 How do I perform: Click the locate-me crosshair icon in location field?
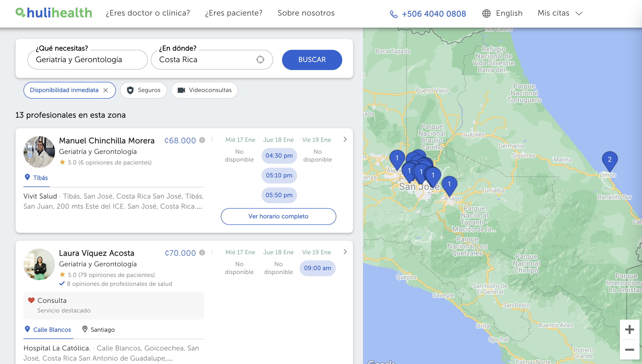[x=260, y=59]
